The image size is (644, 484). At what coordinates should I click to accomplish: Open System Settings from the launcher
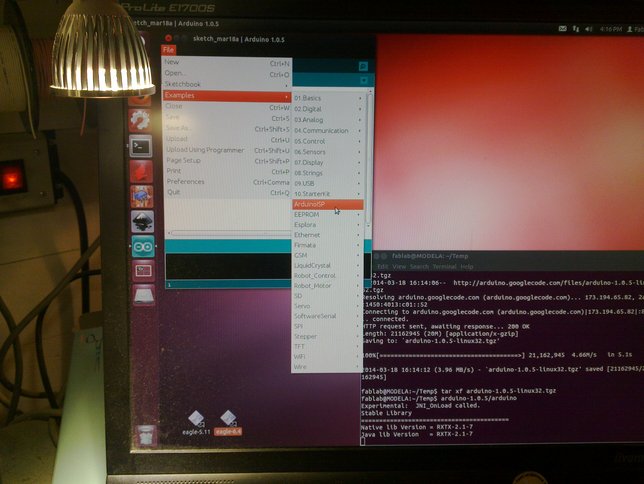click(x=140, y=120)
